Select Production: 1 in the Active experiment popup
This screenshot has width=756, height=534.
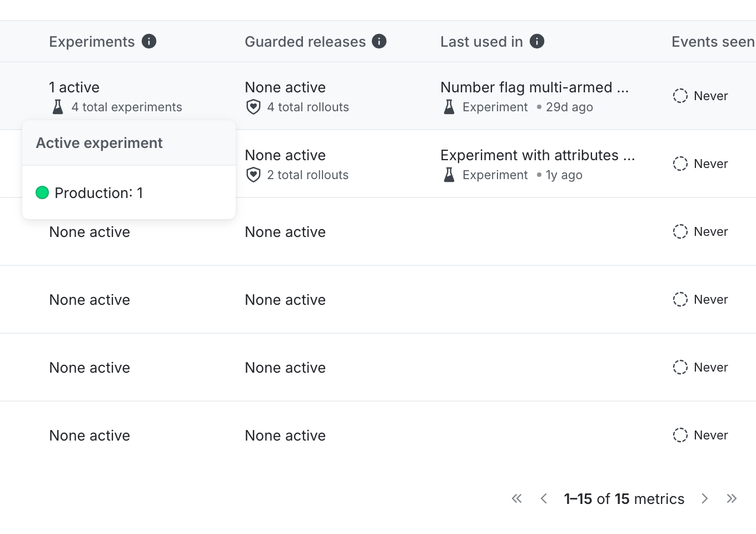click(x=98, y=192)
